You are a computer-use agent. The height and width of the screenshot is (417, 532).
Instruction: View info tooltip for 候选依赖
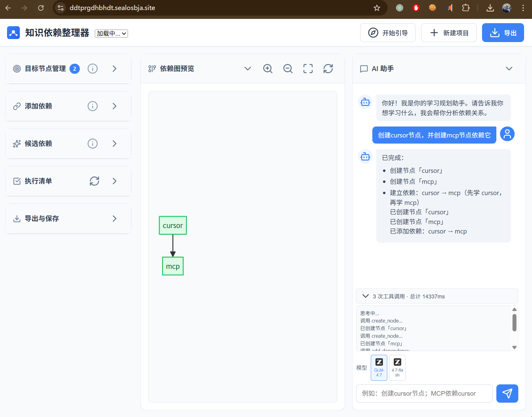coord(93,144)
